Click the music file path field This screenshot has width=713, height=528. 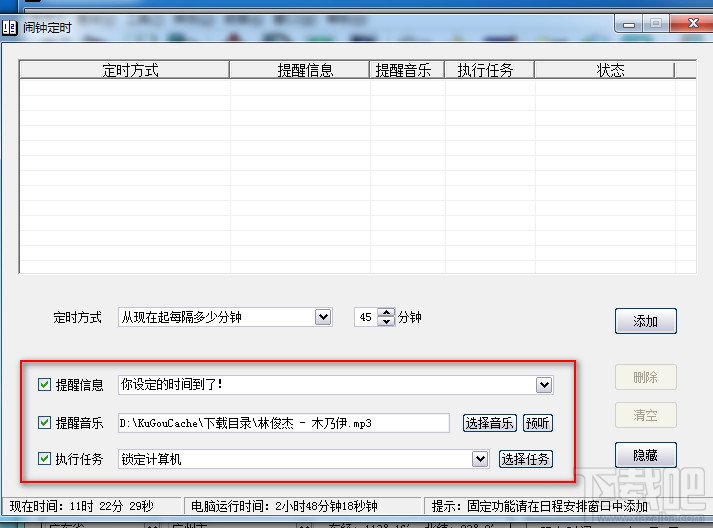click(x=284, y=423)
